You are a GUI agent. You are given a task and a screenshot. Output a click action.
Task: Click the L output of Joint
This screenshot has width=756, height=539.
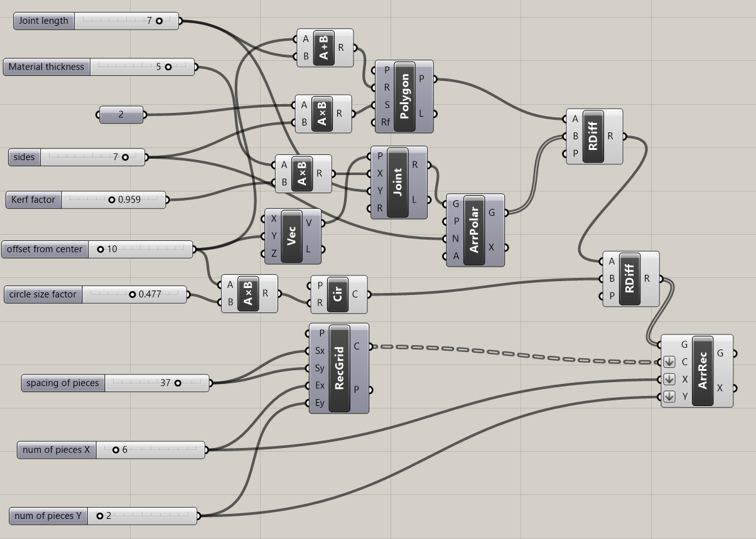(x=415, y=200)
